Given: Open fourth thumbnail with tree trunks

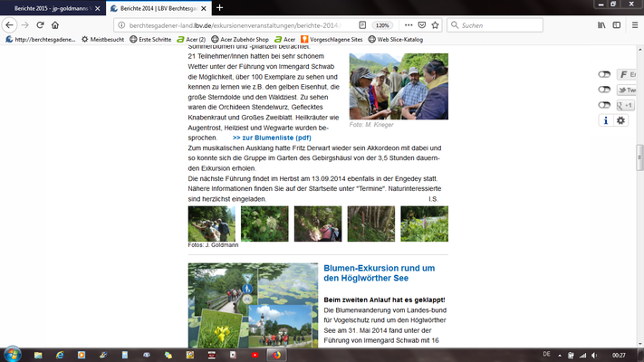Looking at the screenshot, I should pos(371,224).
